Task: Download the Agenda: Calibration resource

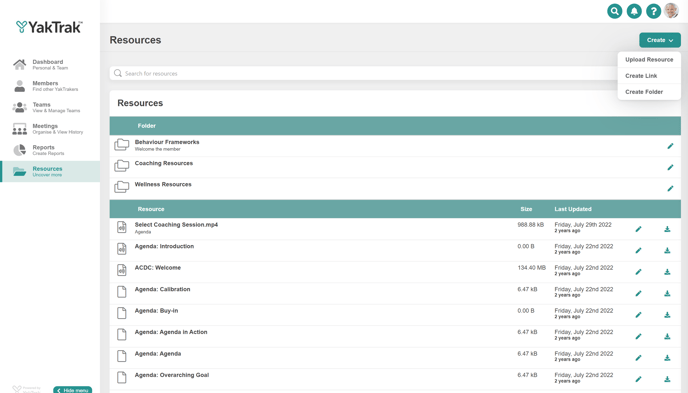Action: [x=667, y=293]
